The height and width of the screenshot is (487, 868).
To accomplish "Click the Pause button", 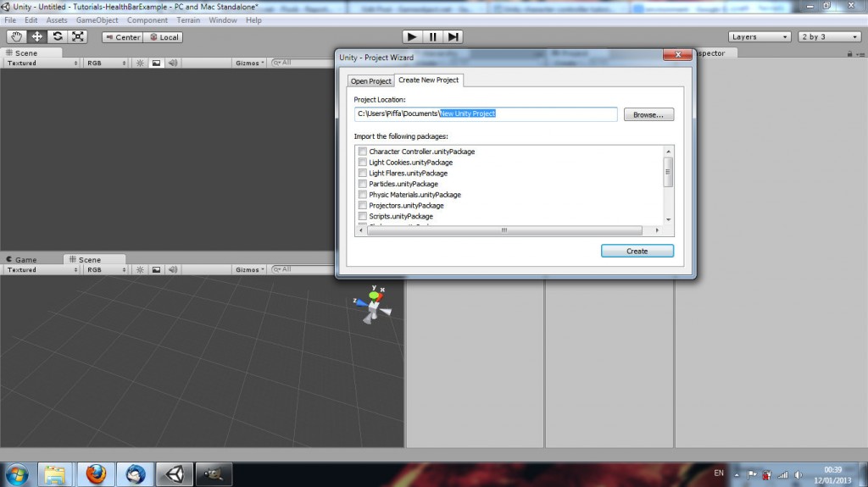I will point(432,36).
